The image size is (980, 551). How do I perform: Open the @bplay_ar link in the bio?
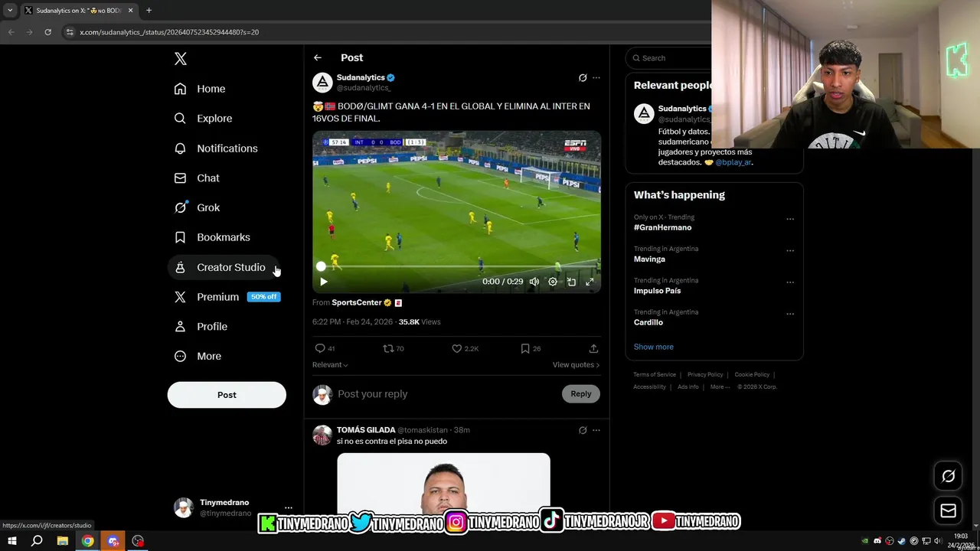(733, 162)
